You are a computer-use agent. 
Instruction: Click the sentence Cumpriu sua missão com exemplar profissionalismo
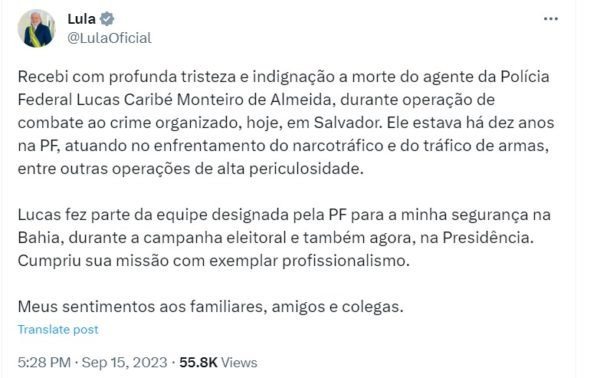coord(214,261)
